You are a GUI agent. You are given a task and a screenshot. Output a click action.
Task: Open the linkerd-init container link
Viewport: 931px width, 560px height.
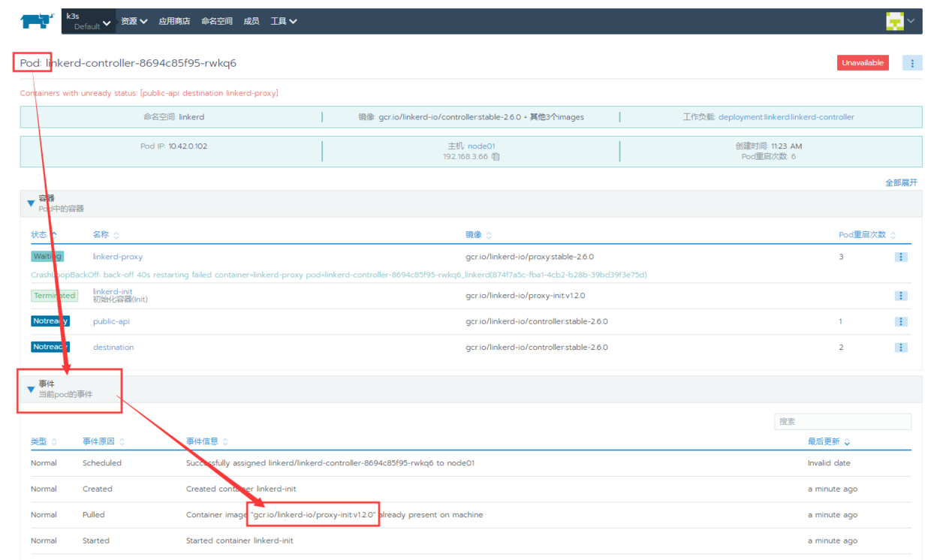pyautogui.click(x=113, y=291)
